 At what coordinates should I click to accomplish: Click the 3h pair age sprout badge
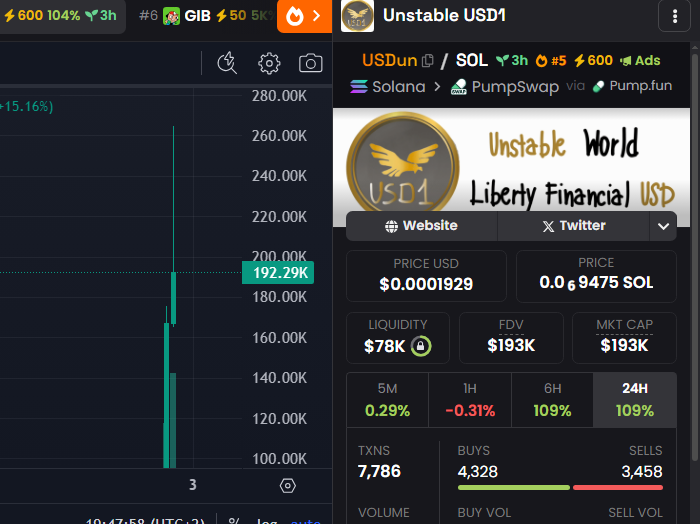click(512, 60)
